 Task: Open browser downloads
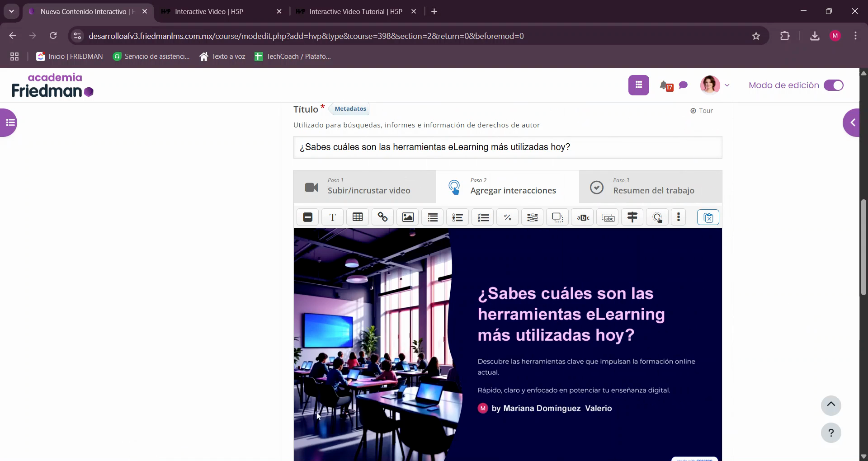(x=815, y=36)
